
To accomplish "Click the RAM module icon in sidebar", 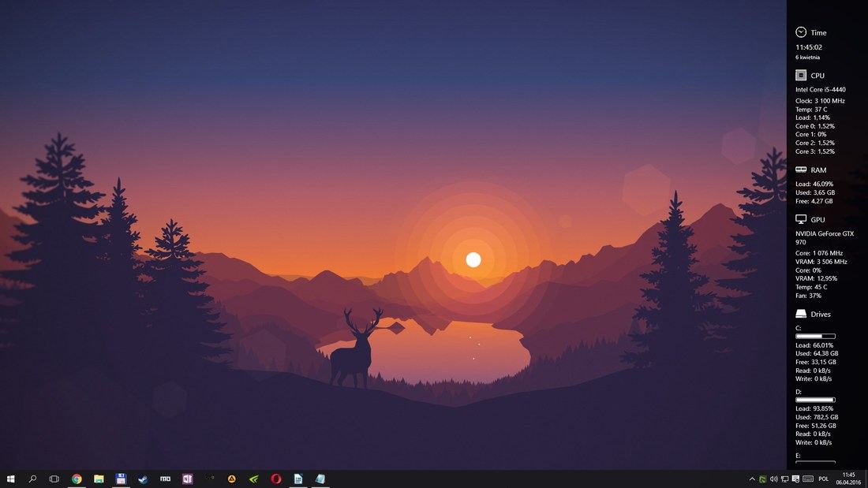I will pyautogui.click(x=801, y=169).
